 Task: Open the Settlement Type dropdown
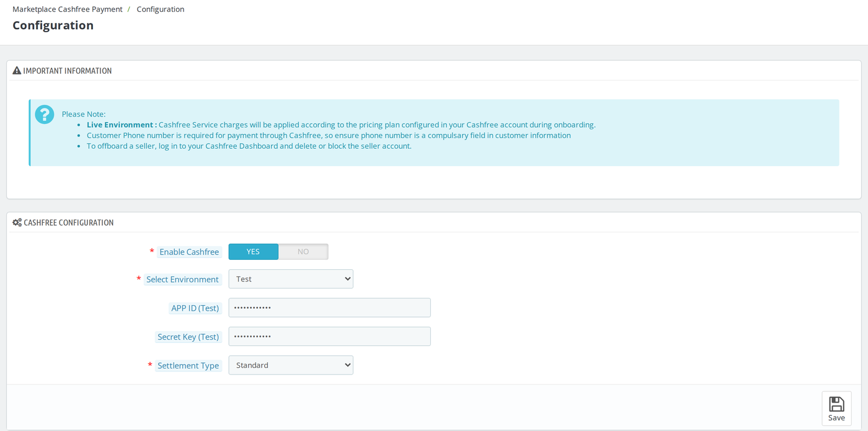coord(291,365)
